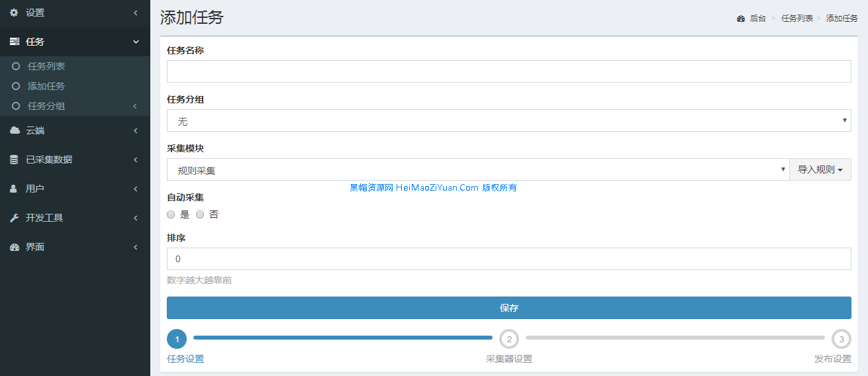The width and height of the screenshot is (868, 376).
Task: Open 添加任务 in the sidebar
Action: [46, 86]
